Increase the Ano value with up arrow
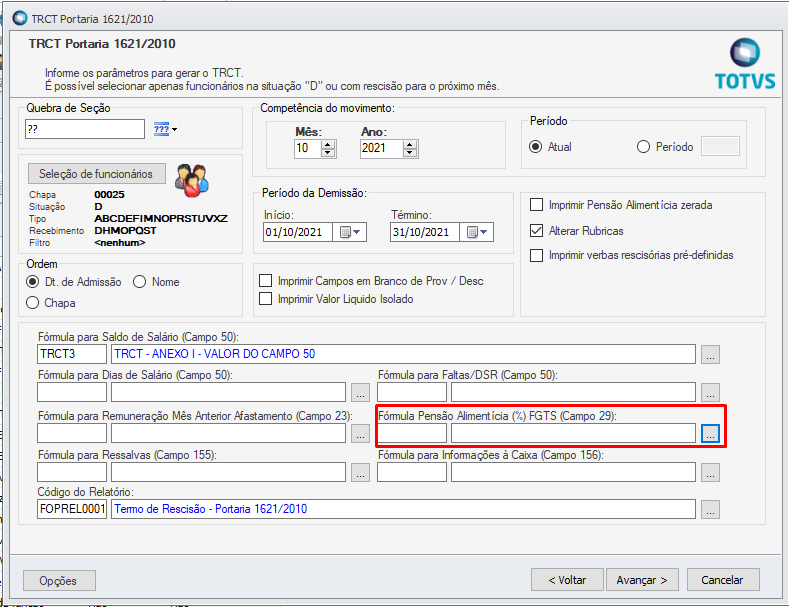 pyautogui.click(x=410, y=144)
